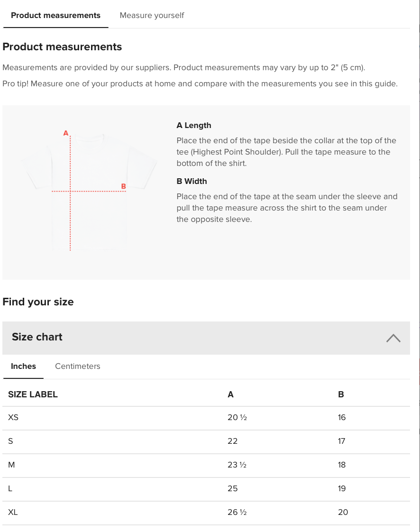Click the M size row label

click(x=12, y=465)
